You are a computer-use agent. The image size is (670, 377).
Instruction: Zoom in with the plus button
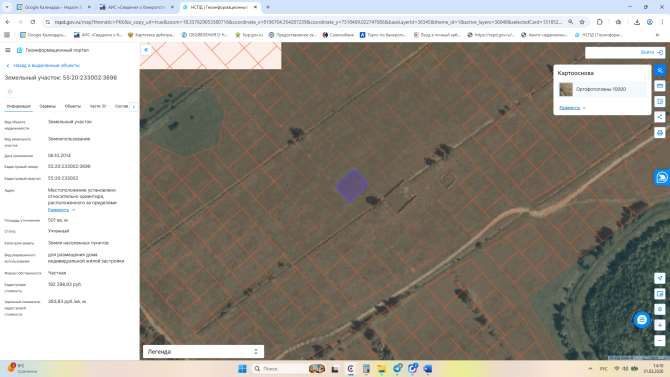pos(660,325)
